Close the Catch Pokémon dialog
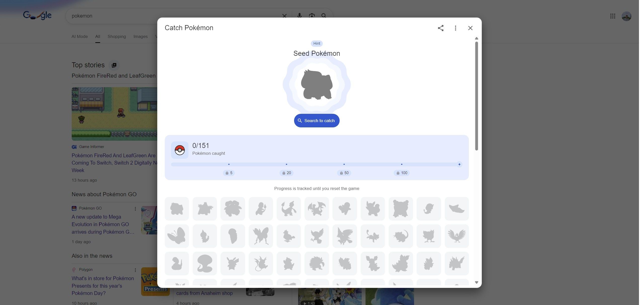 point(470,28)
